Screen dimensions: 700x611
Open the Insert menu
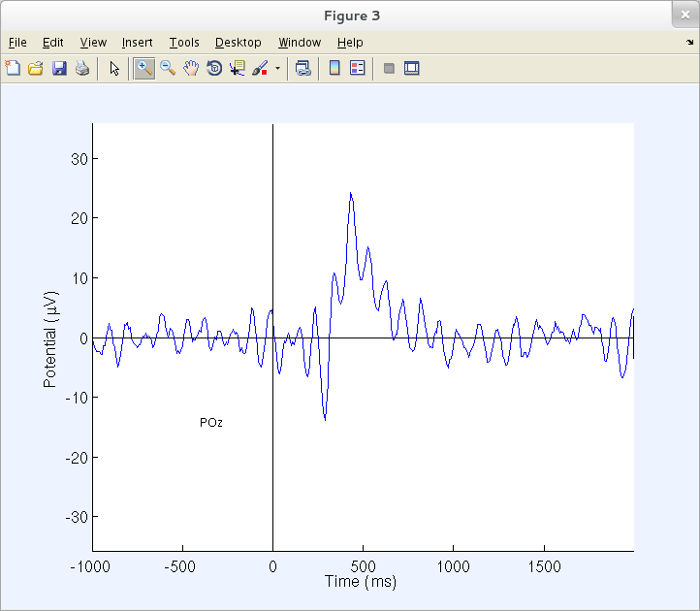pos(137,43)
